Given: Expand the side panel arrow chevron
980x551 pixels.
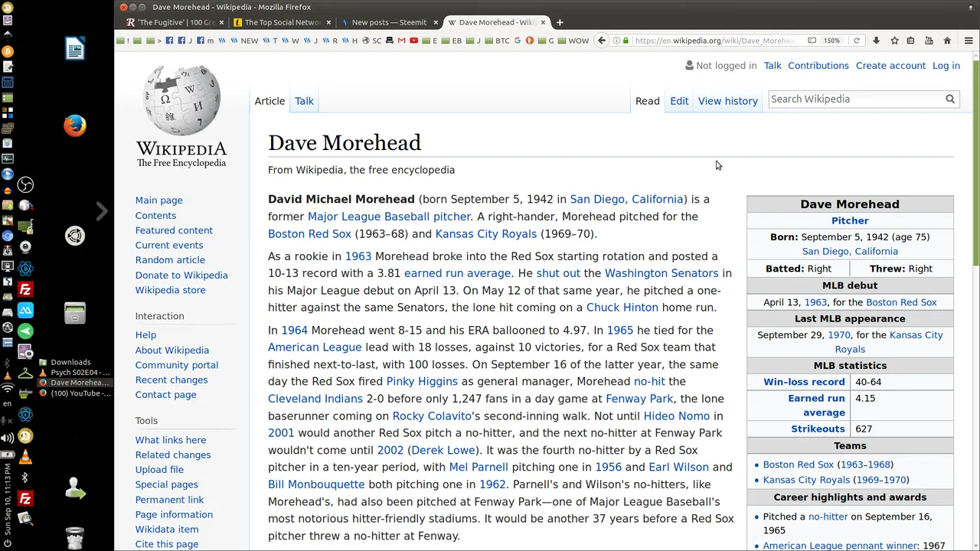Looking at the screenshot, I should [x=102, y=210].
